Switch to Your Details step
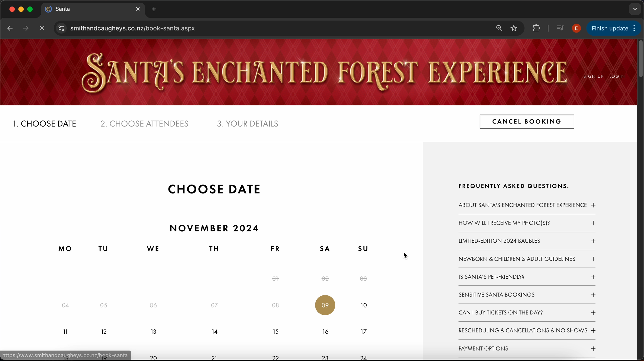The width and height of the screenshot is (644, 361). click(x=247, y=124)
